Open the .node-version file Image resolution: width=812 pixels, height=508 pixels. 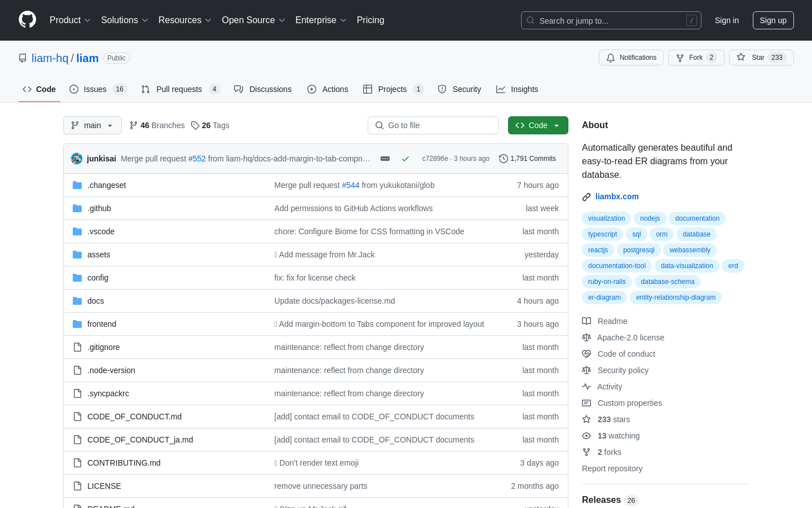pos(111,370)
